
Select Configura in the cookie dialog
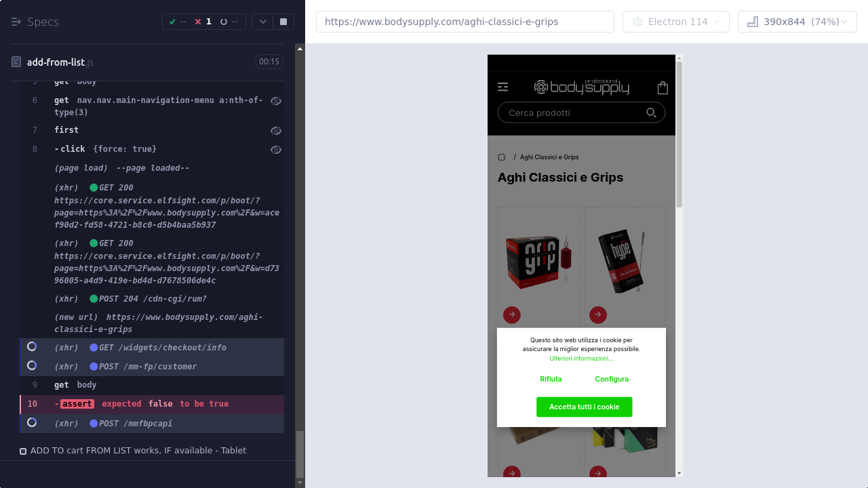tap(612, 379)
